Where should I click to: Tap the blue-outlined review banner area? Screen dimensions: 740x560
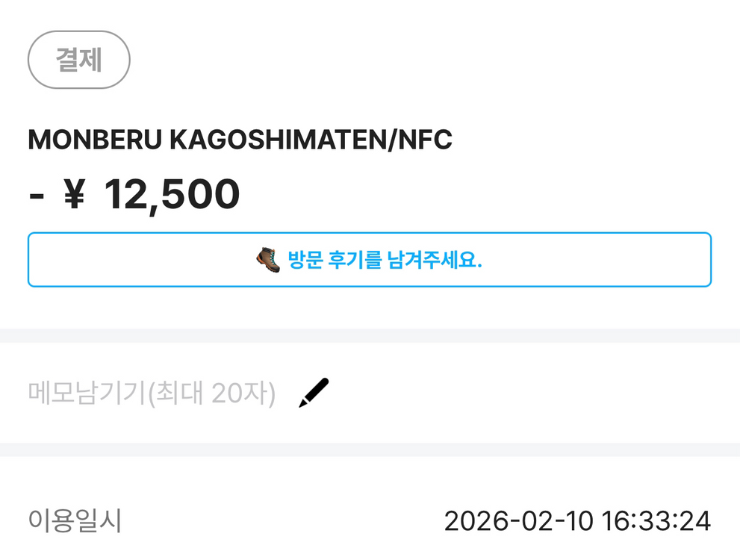[370, 259]
